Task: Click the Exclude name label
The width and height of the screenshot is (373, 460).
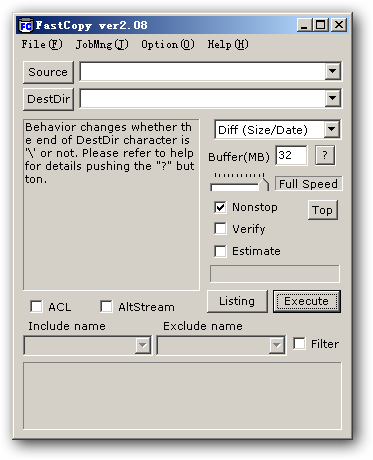Action: [203, 326]
